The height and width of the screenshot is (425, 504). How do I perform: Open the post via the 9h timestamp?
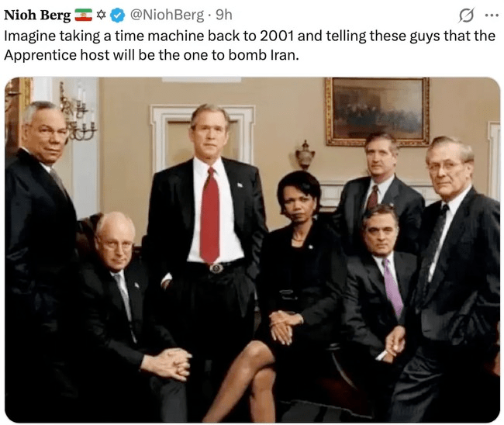(224, 15)
